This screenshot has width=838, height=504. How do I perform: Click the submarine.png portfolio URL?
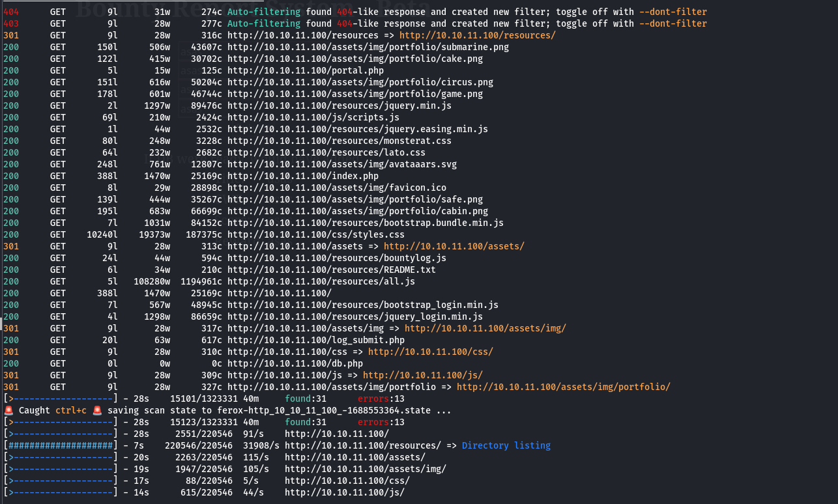point(368,47)
